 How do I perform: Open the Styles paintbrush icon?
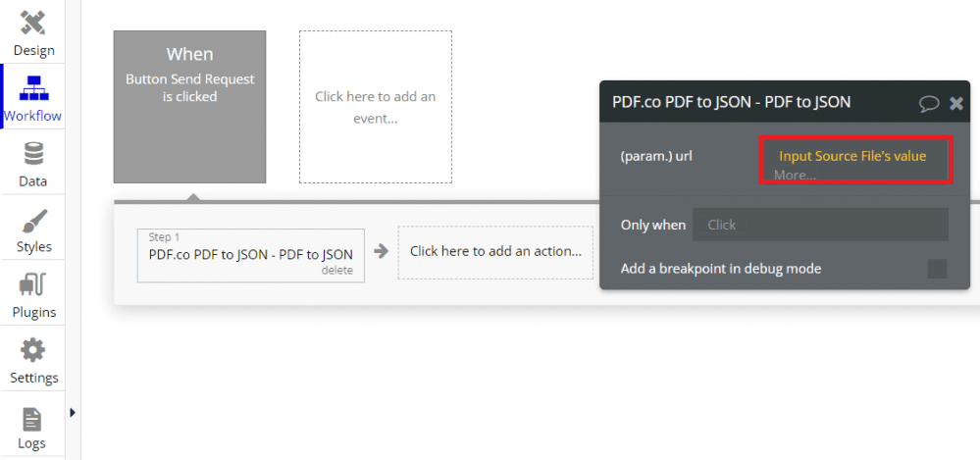coord(33,221)
